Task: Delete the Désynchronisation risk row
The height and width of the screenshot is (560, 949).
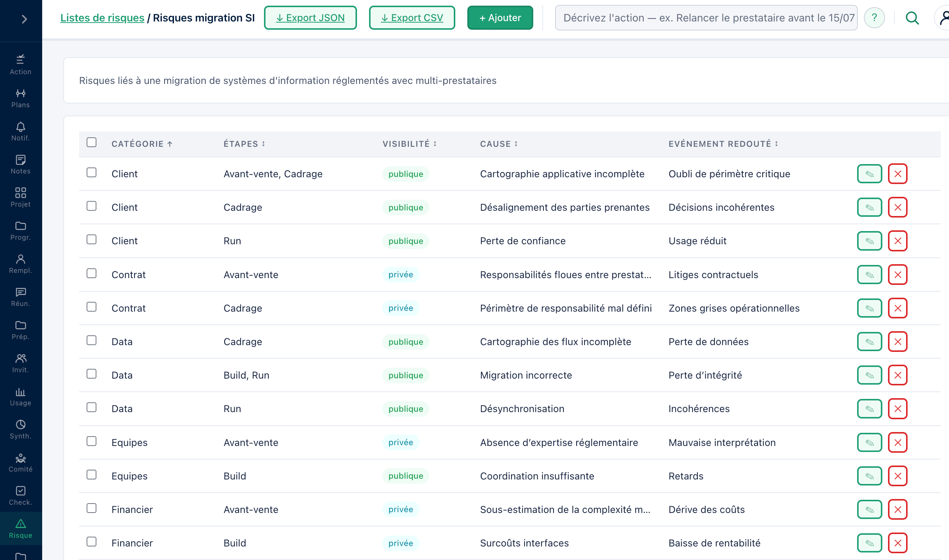Action: (x=898, y=409)
